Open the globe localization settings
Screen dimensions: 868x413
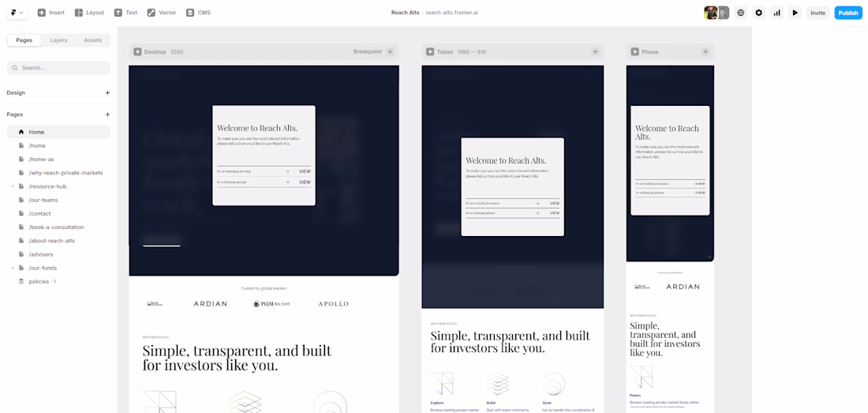[x=741, y=13]
